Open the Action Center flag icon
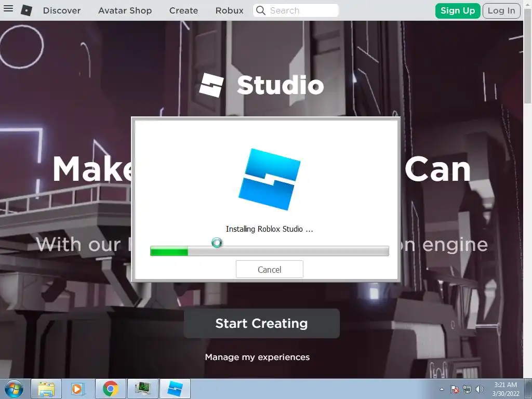The image size is (532, 399). (x=455, y=389)
